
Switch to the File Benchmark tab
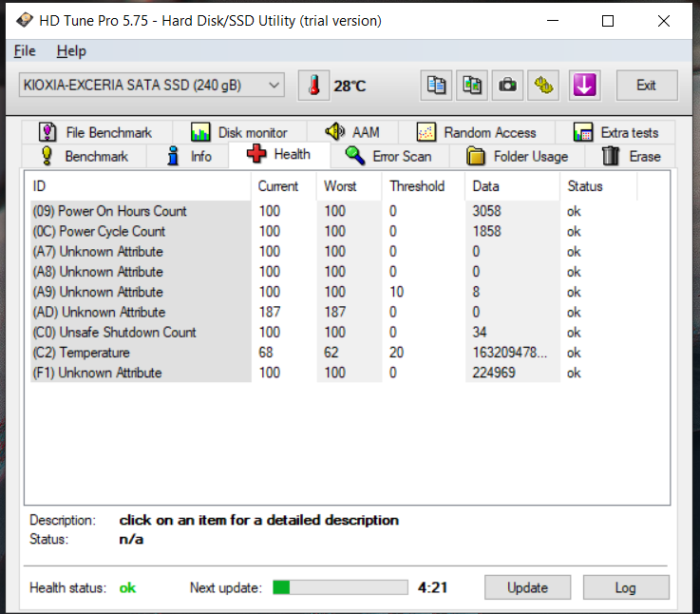pos(96,133)
